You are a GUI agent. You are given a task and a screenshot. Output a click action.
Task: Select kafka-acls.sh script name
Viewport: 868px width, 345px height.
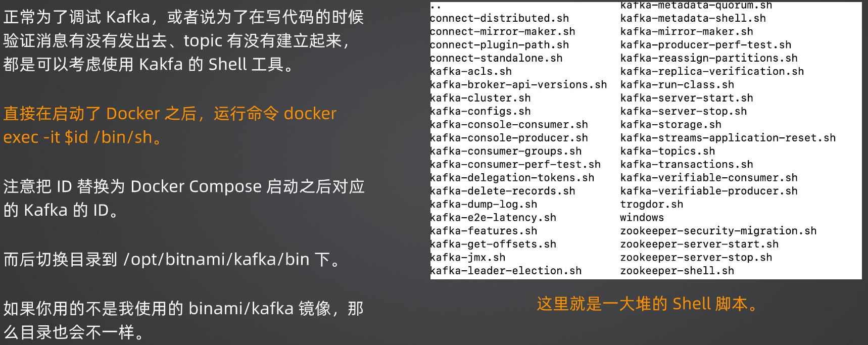tap(471, 71)
